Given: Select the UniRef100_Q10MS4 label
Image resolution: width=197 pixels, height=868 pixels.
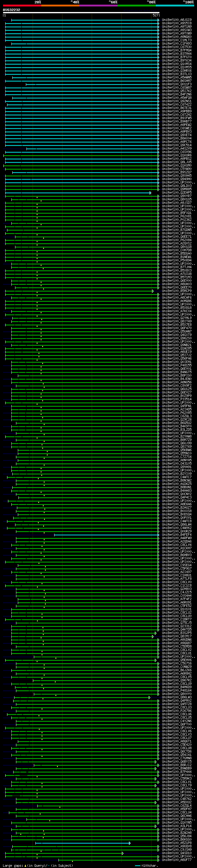Looking at the screenshot, I should 177,64.
